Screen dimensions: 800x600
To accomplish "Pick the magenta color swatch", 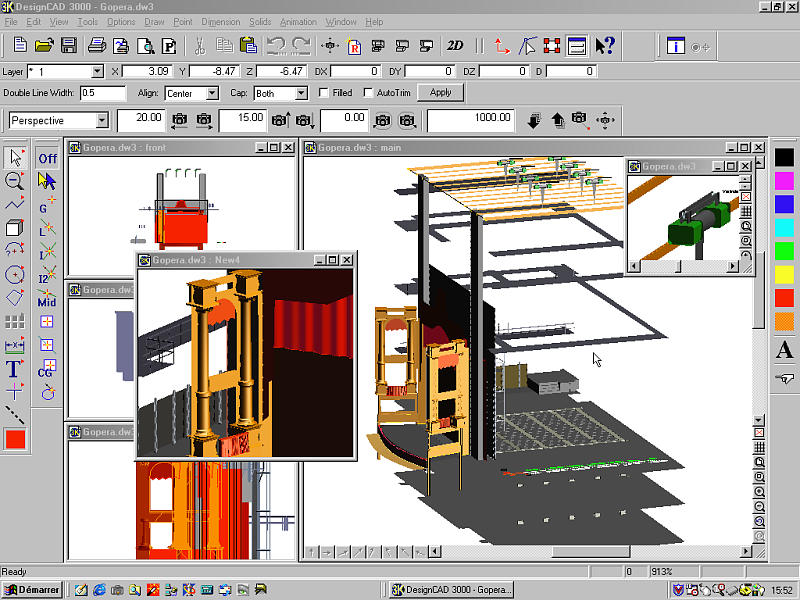I will pyautogui.click(x=785, y=180).
